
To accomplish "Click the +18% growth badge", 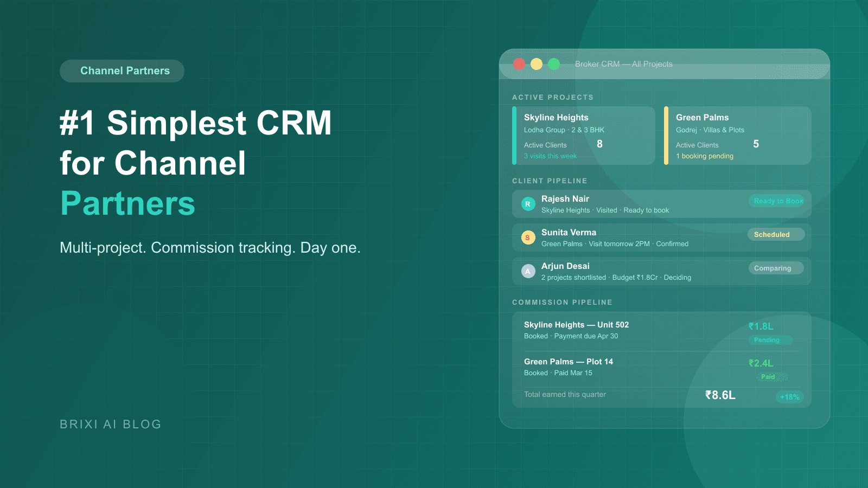I will (789, 397).
